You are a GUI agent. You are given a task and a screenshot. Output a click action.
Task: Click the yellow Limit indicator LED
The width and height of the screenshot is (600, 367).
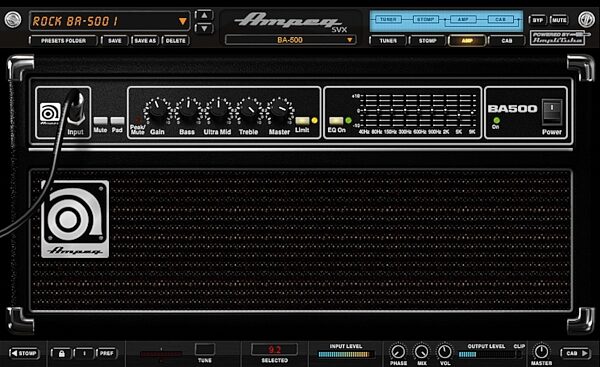(x=315, y=121)
